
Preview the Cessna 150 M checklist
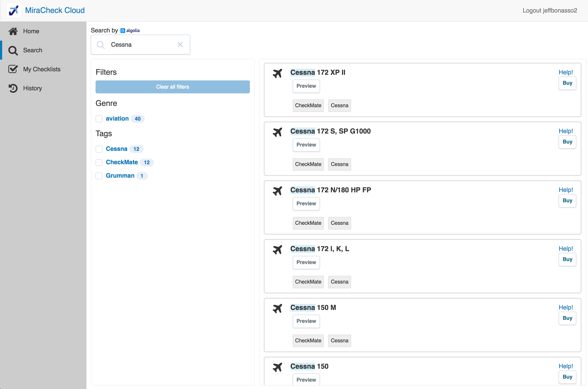tap(306, 321)
